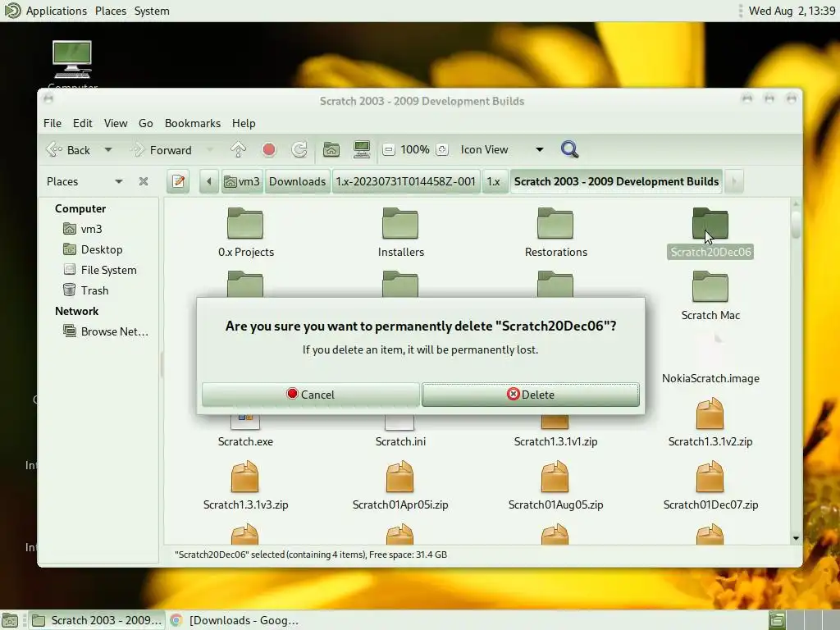Jump to 1.x in path bar

pyautogui.click(x=493, y=181)
